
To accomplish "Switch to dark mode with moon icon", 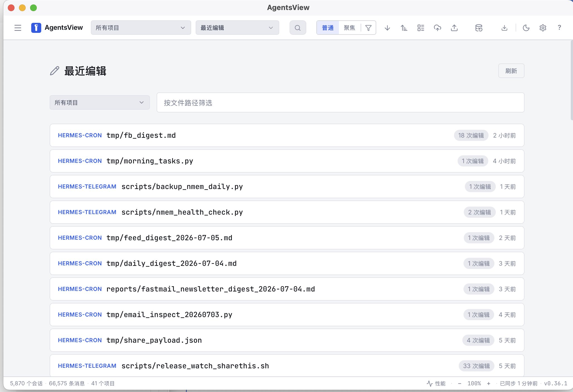I will [526, 28].
